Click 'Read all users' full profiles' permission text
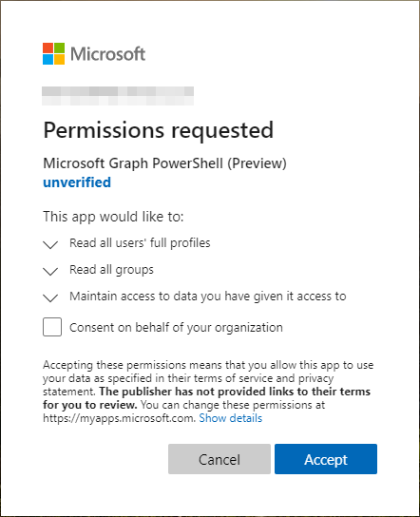420x517 pixels. point(140,243)
